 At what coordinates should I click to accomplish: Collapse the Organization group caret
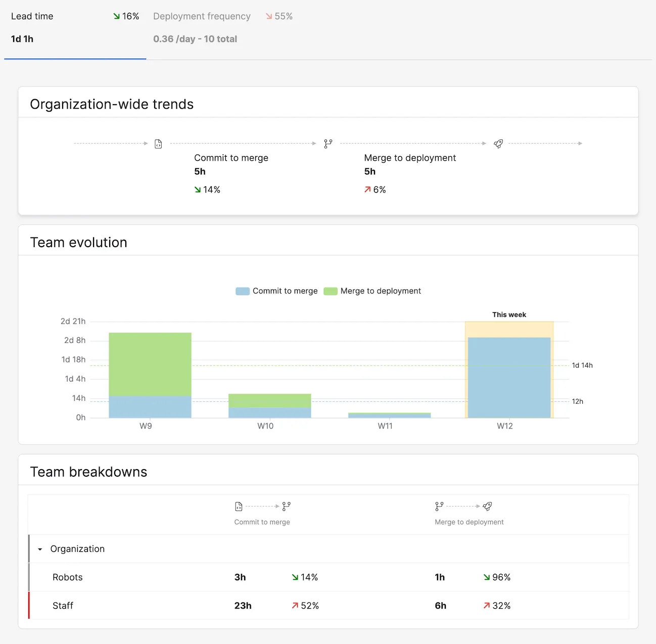pyautogui.click(x=40, y=549)
